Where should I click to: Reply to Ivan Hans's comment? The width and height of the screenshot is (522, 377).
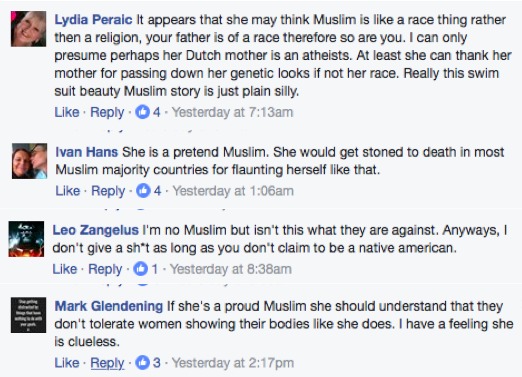click(x=108, y=191)
